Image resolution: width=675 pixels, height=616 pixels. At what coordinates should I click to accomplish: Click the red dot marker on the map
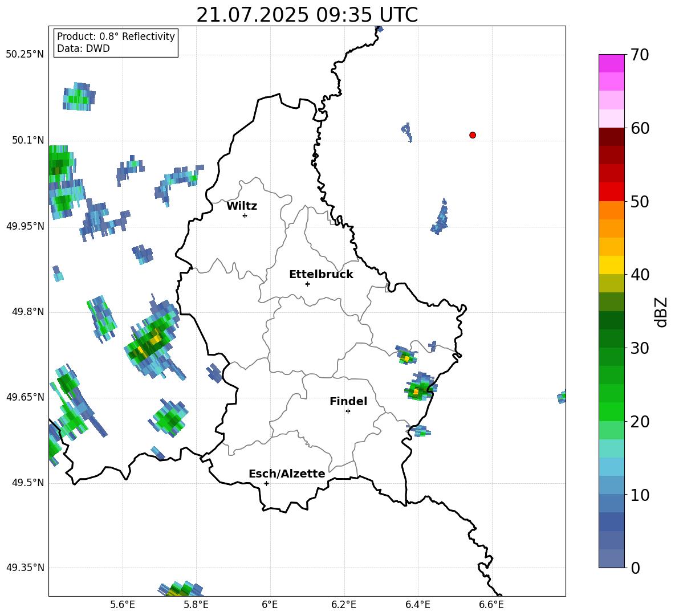[x=472, y=135]
